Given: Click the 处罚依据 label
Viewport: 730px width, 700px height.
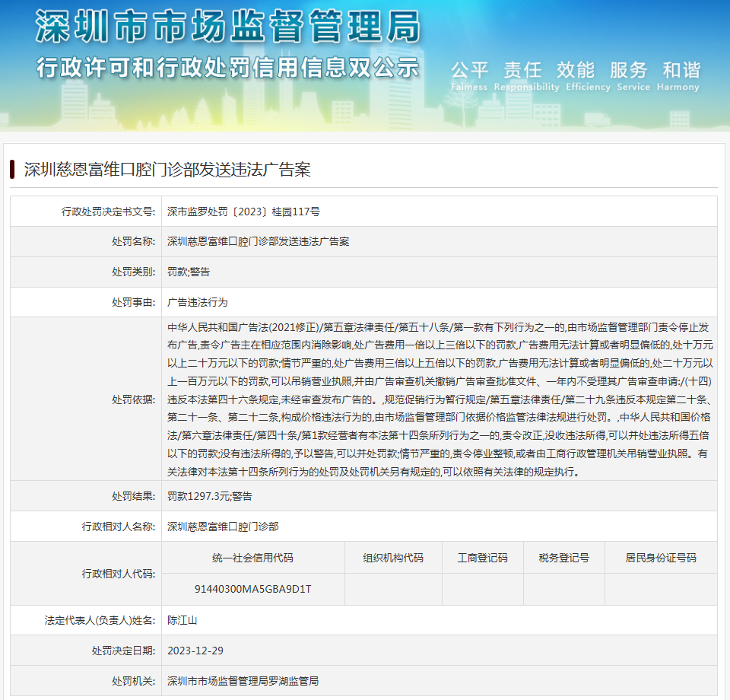Looking at the screenshot, I should 134,399.
